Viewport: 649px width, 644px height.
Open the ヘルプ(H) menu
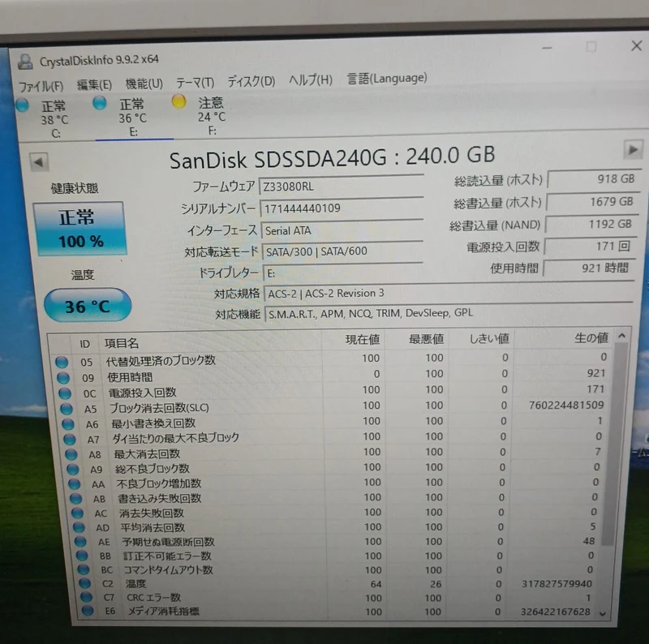(x=311, y=79)
